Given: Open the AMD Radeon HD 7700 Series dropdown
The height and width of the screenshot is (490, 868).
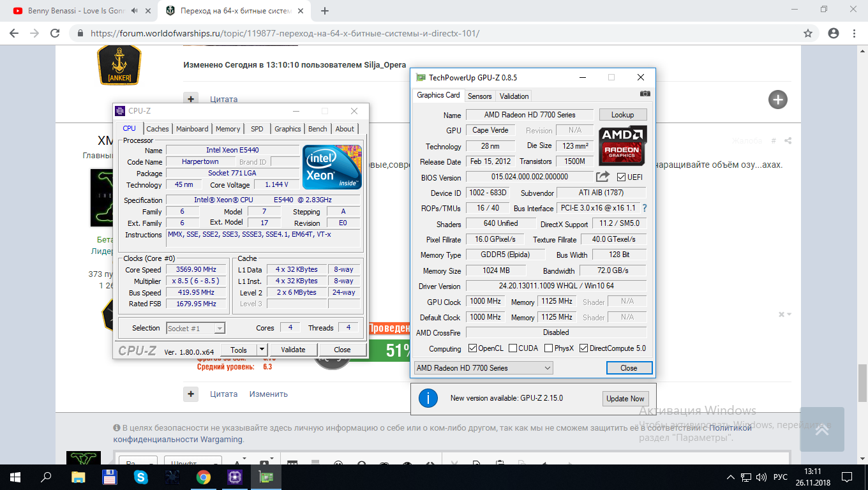Looking at the screenshot, I should pyautogui.click(x=483, y=368).
